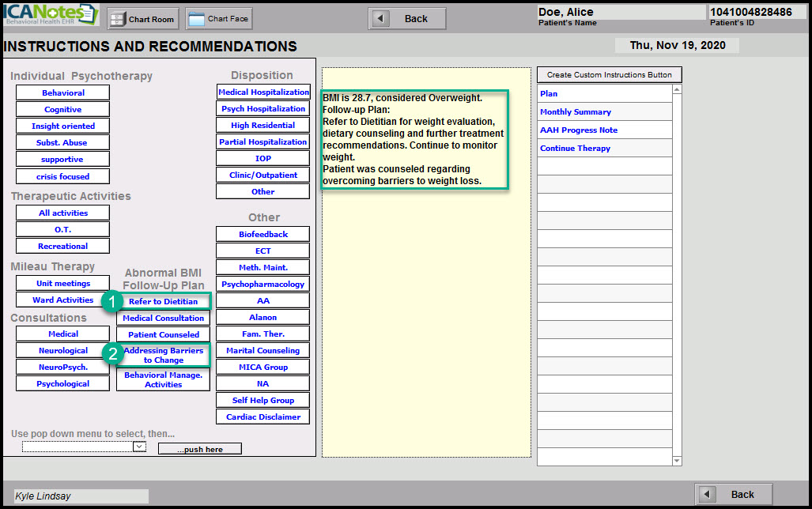The image size is (812, 509).
Task: Select Neurological consultation
Action: tap(62, 351)
